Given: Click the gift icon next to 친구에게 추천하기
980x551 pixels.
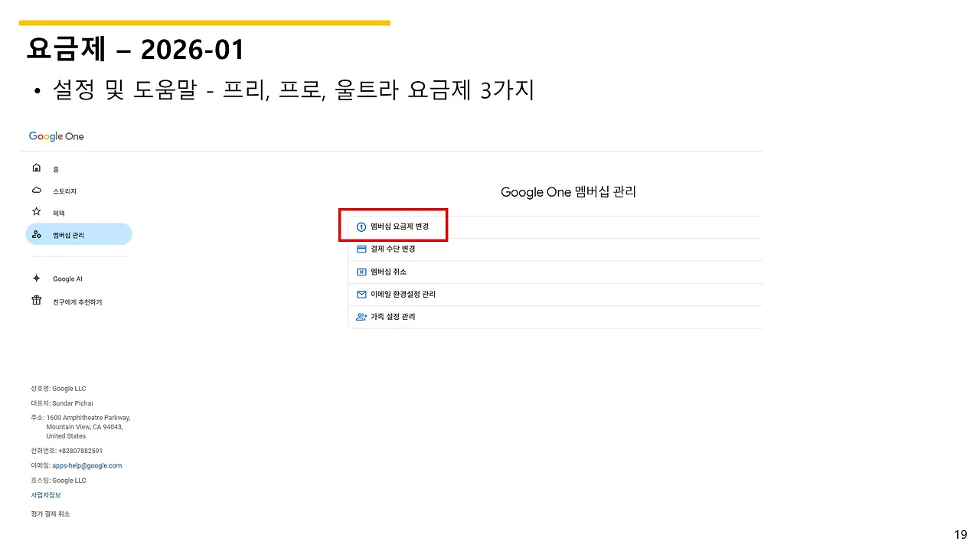Looking at the screenshot, I should point(36,301).
